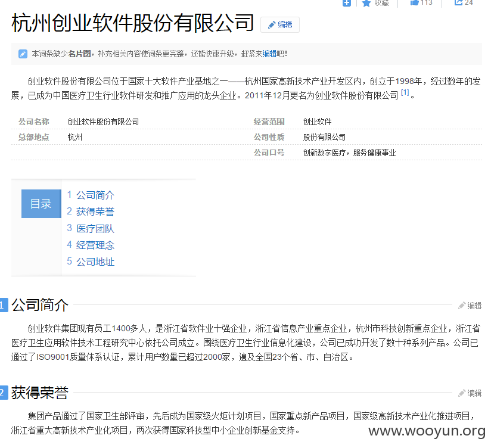
Task: Click the 公司性质 field label
Action: pos(269,137)
